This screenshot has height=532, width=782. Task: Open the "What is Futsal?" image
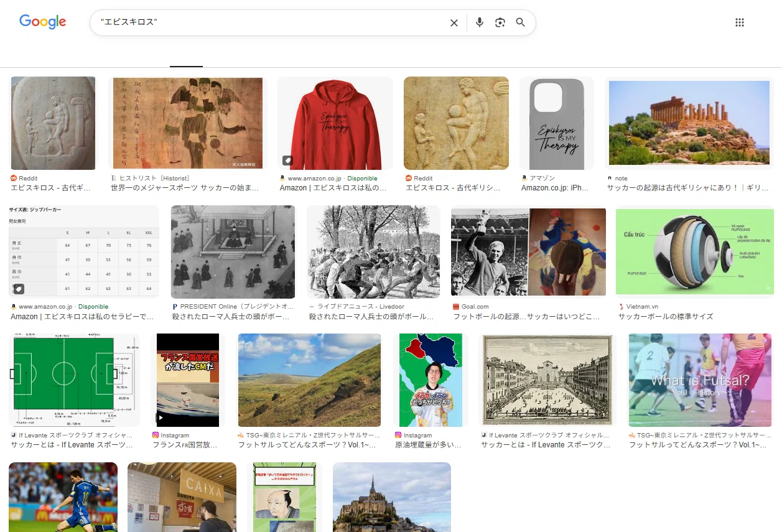(x=701, y=380)
